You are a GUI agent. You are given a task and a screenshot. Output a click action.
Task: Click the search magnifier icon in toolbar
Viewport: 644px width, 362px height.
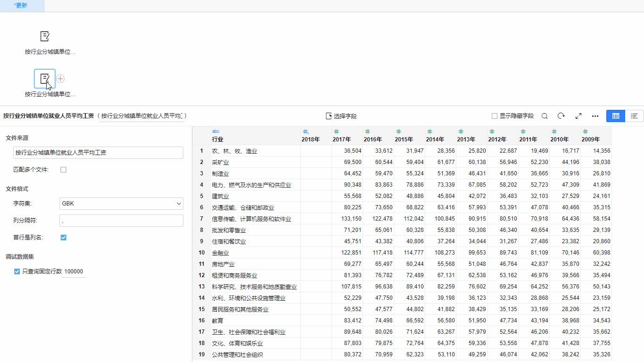pos(545,116)
